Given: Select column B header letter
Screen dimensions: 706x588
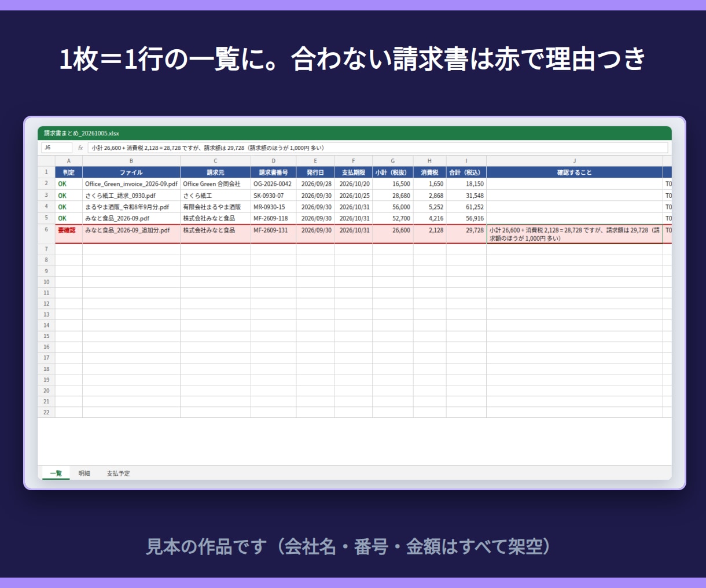Looking at the screenshot, I should coord(131,161).
